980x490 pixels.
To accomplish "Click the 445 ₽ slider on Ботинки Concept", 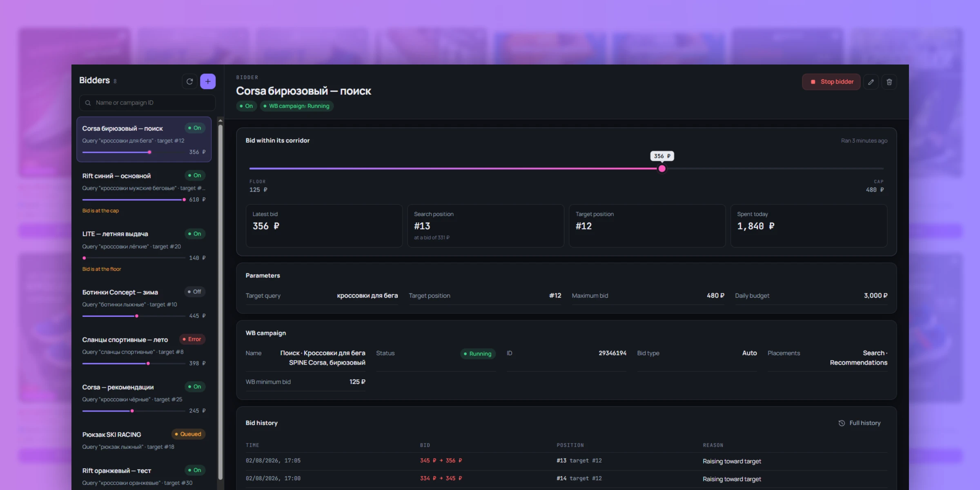I will point(134,316).
